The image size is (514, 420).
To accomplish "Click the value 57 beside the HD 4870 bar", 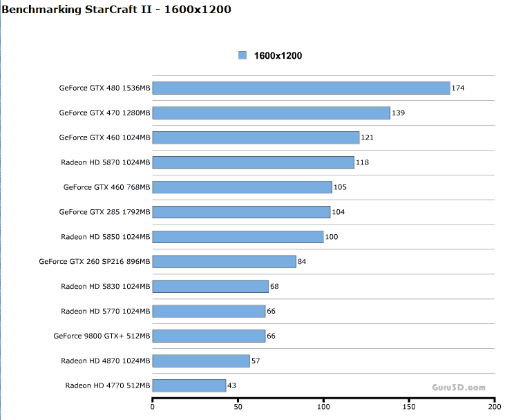I will point(256,361).
